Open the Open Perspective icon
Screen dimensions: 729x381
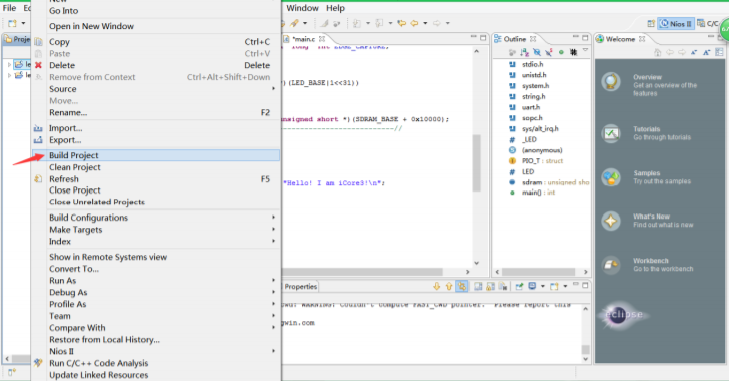[x=651, y=23]
